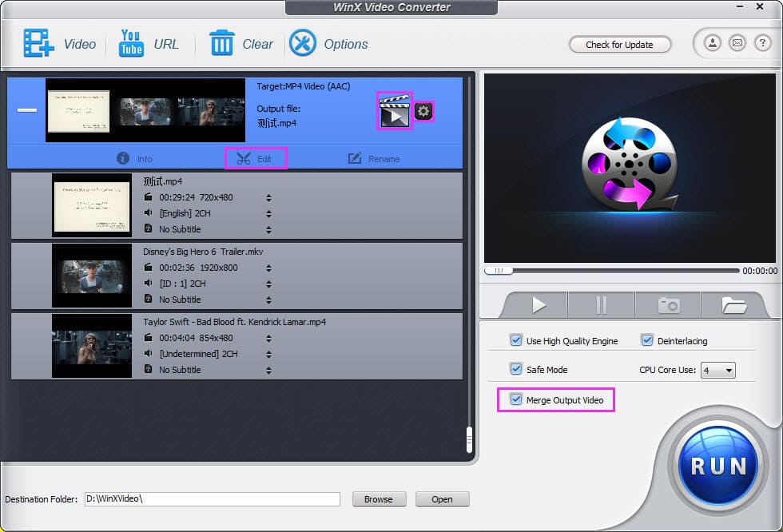This screenshot has width=783, height=532.
Task: Open the output folder icon in player
Action: point(733,305)
